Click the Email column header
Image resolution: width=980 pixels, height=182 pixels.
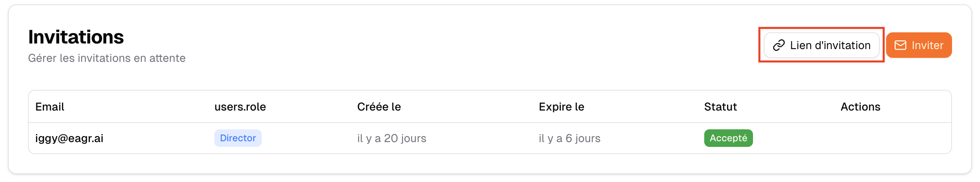(50, 107)
